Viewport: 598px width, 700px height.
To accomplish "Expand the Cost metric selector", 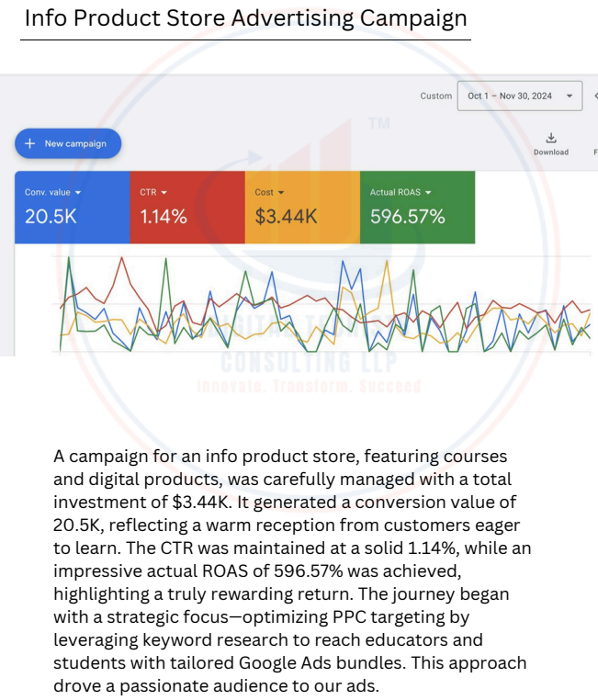I will [x=281, y=192].
